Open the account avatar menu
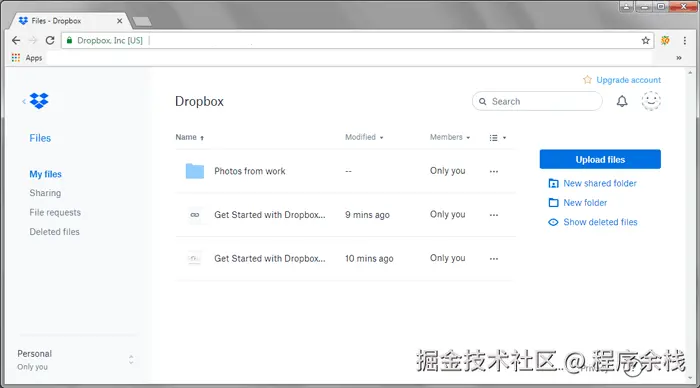 (x=651, y=101)
